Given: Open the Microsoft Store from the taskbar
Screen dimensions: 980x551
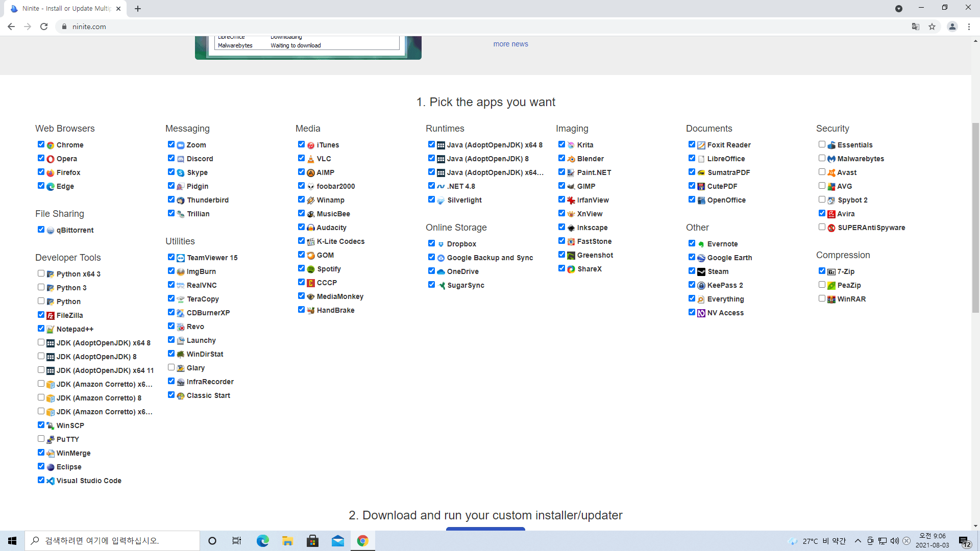Looking at the screenshot, I should pyautogui.click(x=312, y=541).
